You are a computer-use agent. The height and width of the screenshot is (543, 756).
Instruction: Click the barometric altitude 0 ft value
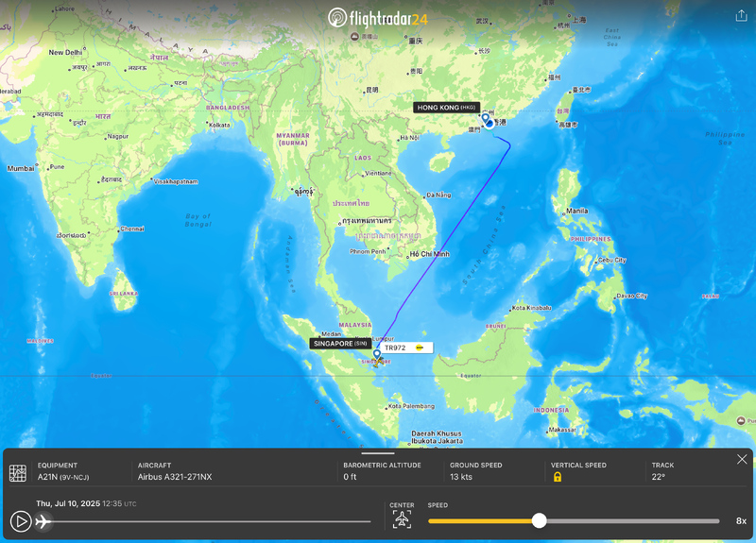350,477
